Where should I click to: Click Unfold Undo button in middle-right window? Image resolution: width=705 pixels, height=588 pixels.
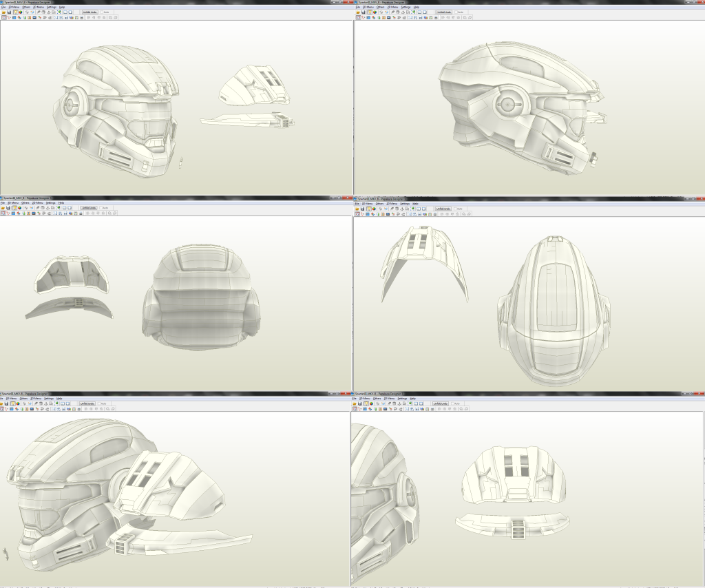pyautogui.click(x=443, y=209)
